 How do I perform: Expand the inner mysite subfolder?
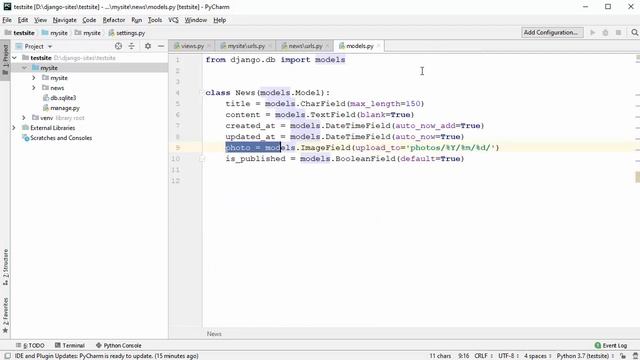pyautogui.click(x=34, y=78)
